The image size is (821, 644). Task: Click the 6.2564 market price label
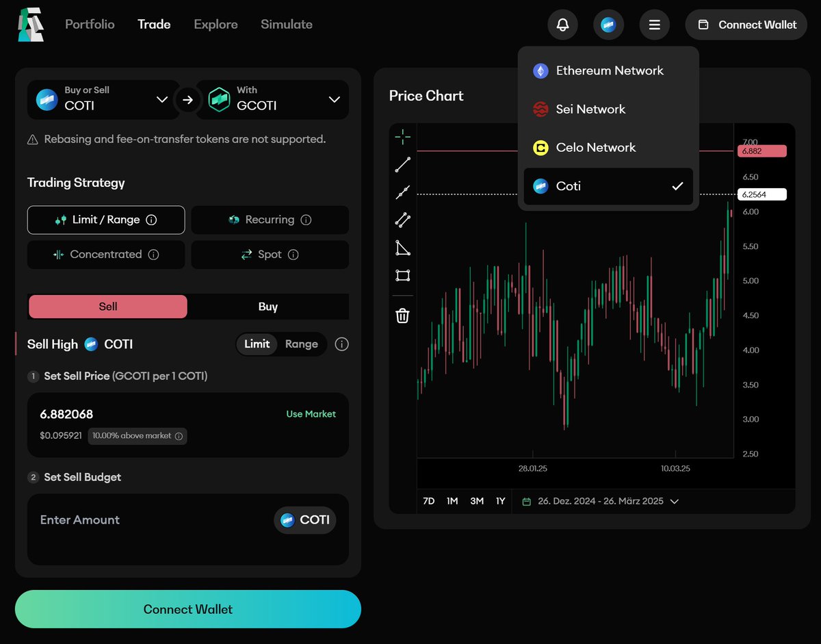(762, 194)
